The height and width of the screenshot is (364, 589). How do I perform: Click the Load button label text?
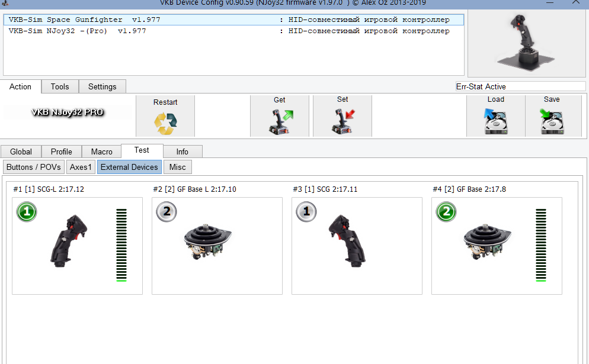pos(496,99)
